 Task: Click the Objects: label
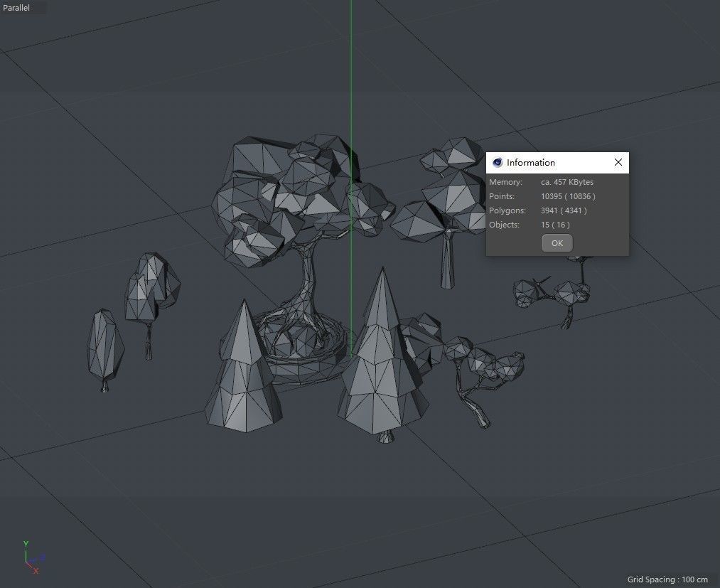coord(504,225)
